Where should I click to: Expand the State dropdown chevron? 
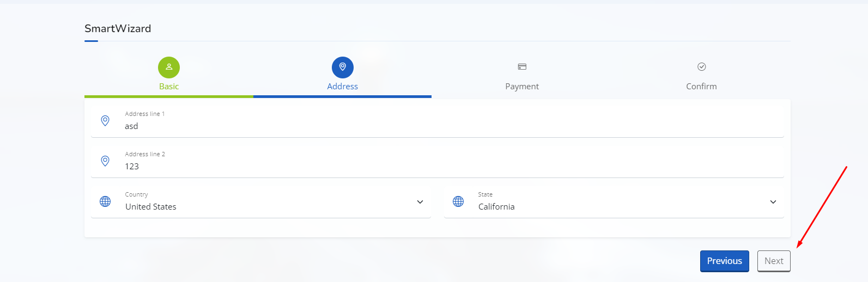click(x=773, y=202)
